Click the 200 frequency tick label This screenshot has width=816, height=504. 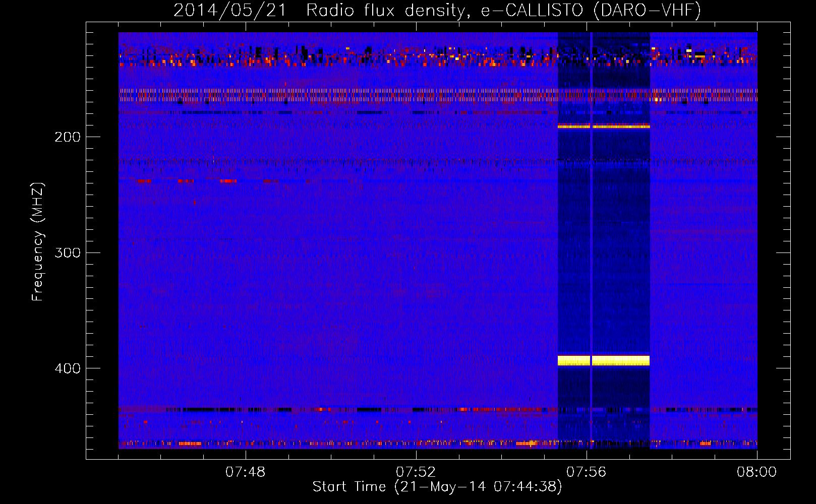[68, 137]
